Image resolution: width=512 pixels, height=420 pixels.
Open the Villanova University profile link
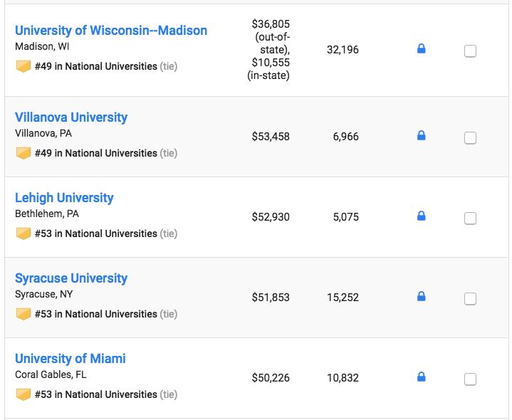(71, 117)
